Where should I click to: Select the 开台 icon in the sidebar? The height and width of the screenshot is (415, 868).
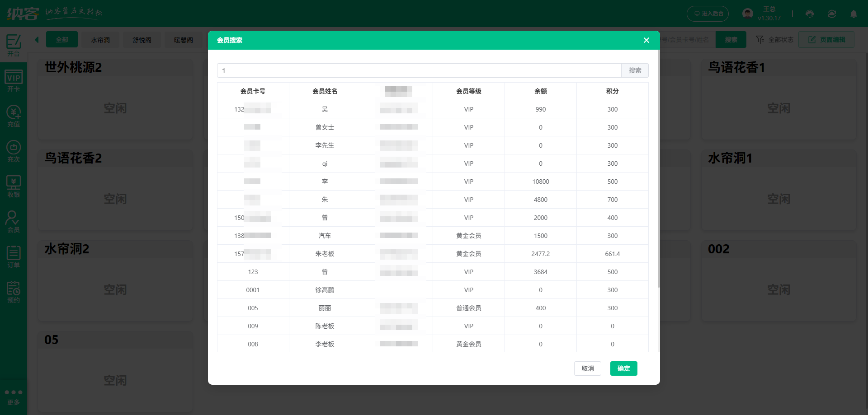pos(13,45)
